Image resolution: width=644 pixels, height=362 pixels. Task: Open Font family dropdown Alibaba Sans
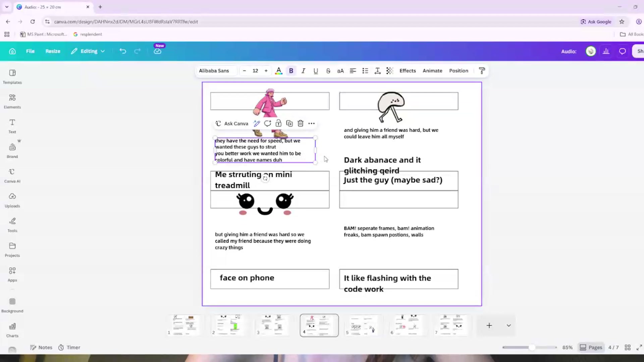[216, 71]
